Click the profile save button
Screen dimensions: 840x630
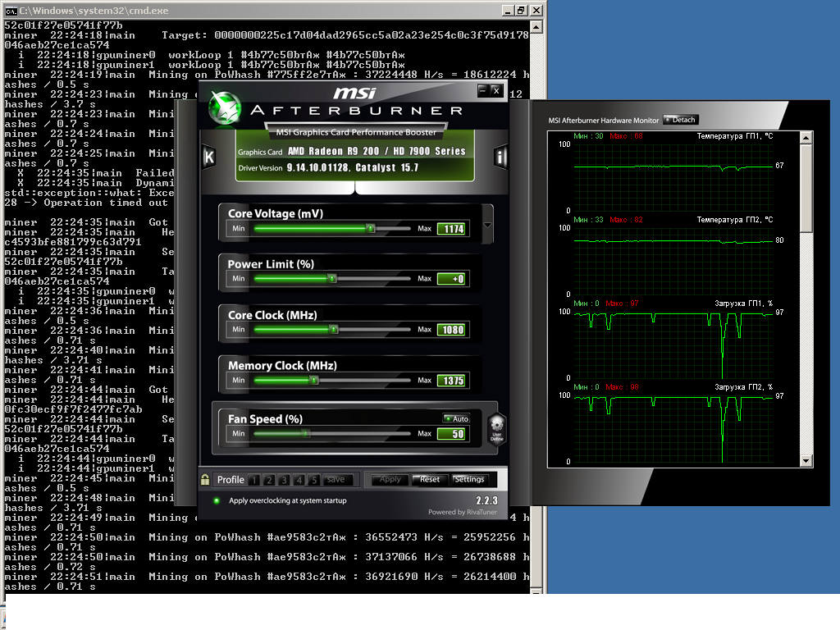(x=336, y=480)
